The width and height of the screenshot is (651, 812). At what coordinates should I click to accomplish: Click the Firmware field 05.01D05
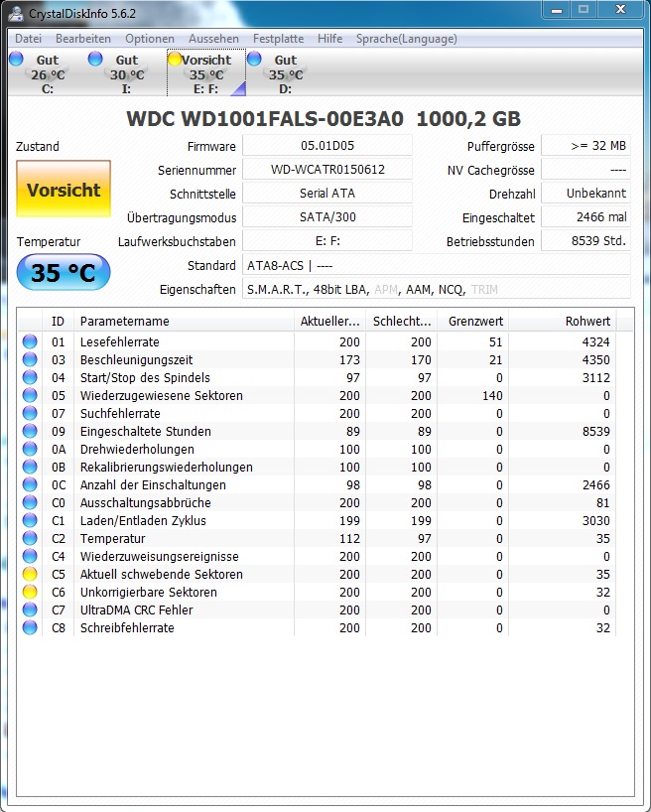tap(327, 146)
